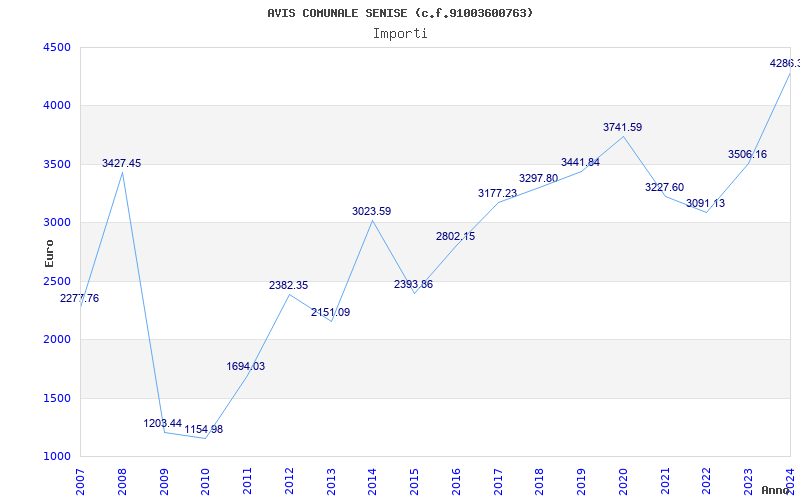Click the data value 3506.16
This screenshot has width=800, height=500.
(747, 155)
